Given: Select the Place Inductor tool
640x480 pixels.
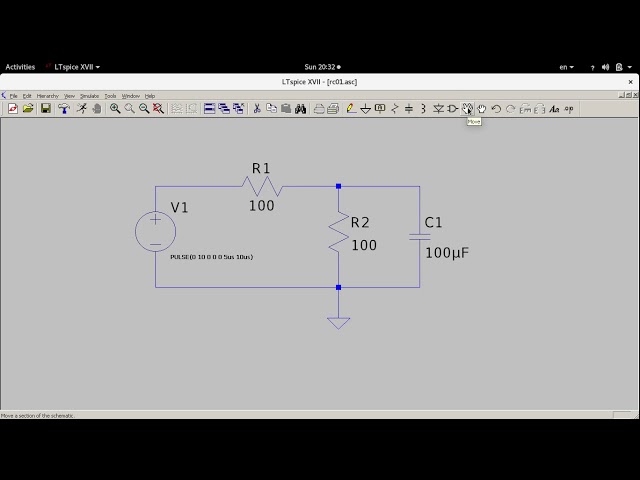Looking at the screenshot, I should [423, 109].
